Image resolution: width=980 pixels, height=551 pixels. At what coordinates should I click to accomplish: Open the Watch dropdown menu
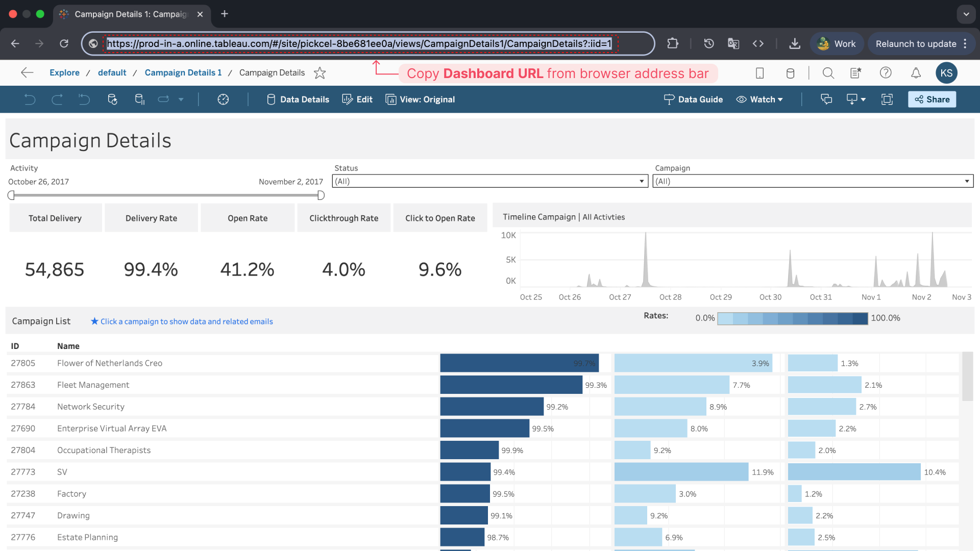click(x=759, y=99)
